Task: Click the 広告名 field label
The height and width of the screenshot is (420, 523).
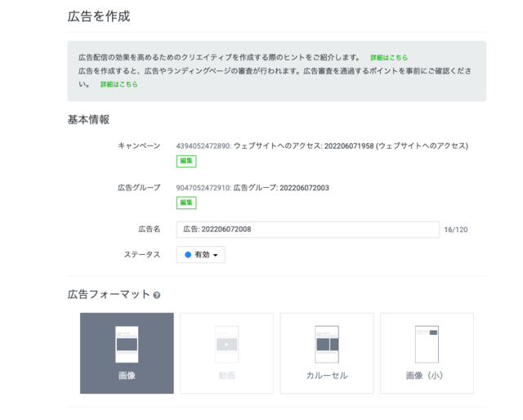Action: click(x=150, y=229)
